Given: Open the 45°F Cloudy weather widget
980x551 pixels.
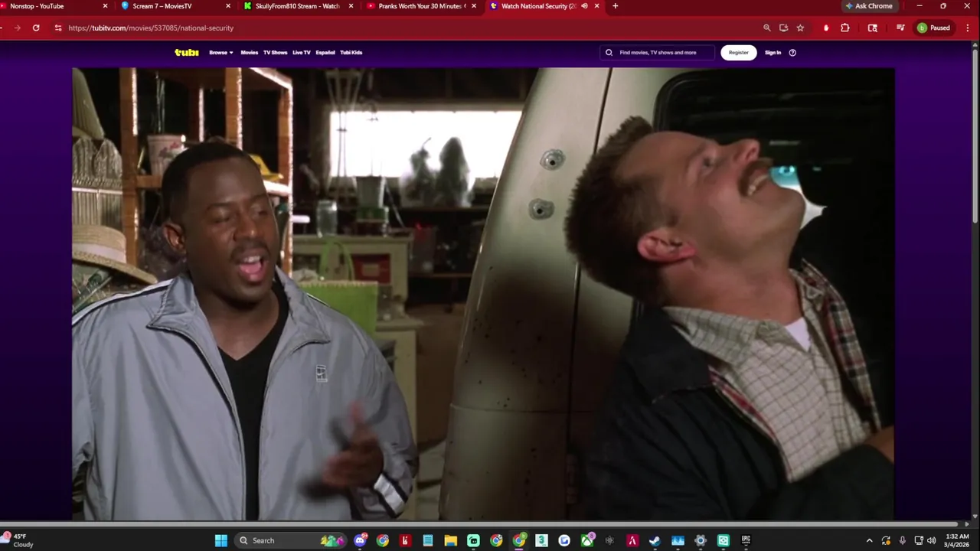Looking at the screenshot, I should (x=18, y=541).
